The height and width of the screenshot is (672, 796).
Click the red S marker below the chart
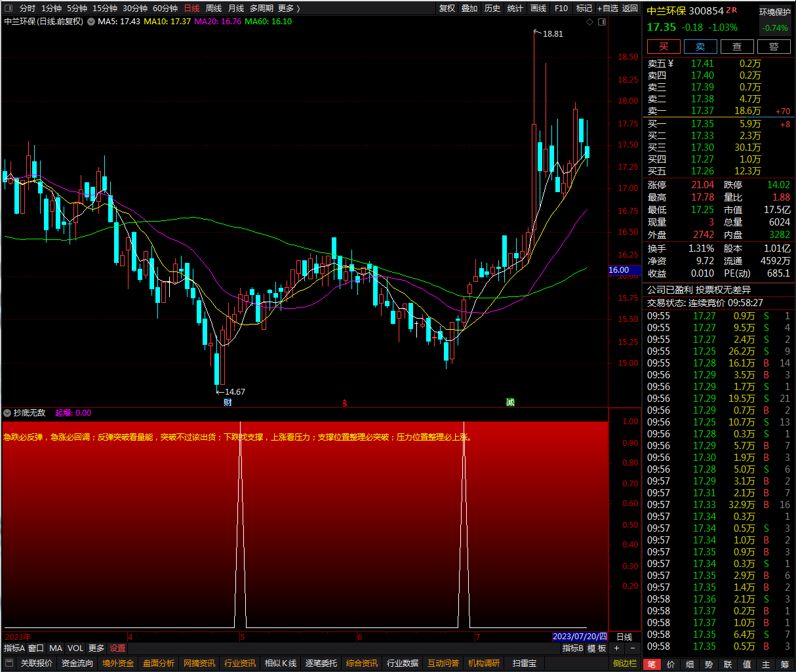click(345, 403)
